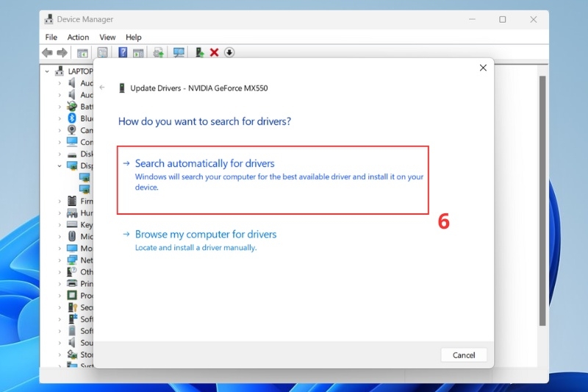Viewport: 588px width, 392px height.
Task: Maximize the Device Manager window
Action: click(503, 20)
